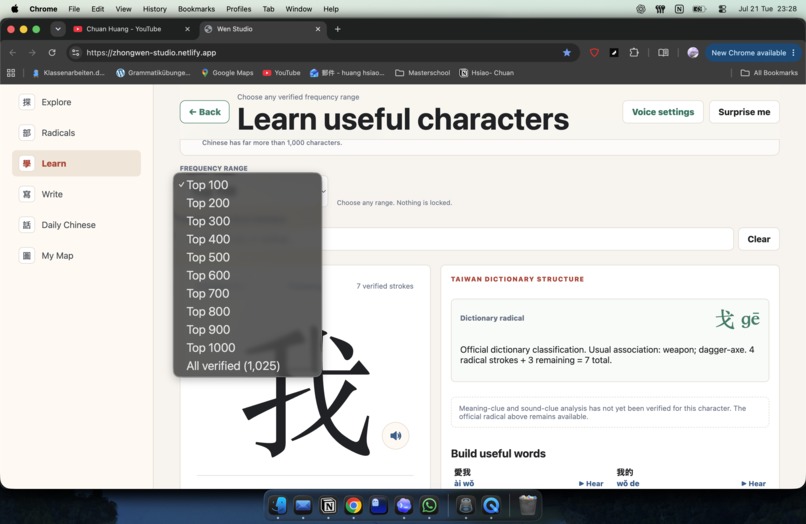Choose Top 500 frequency range

[x=248, y=257]
